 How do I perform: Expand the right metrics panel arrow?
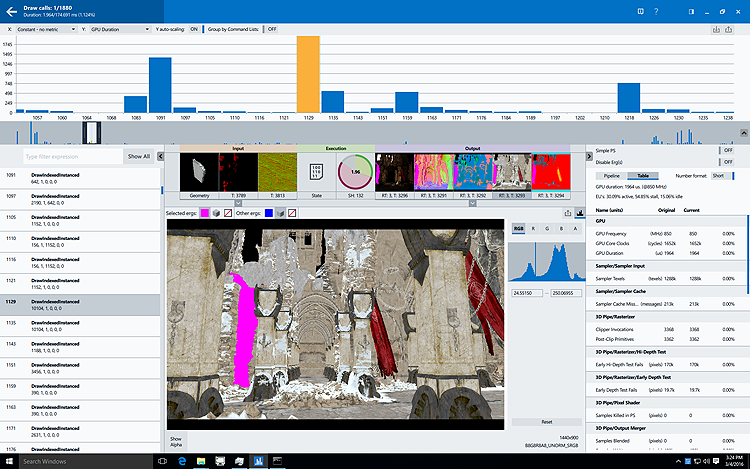[x=589, y=156]
